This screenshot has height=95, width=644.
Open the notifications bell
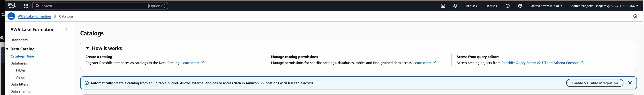point(455,6)
